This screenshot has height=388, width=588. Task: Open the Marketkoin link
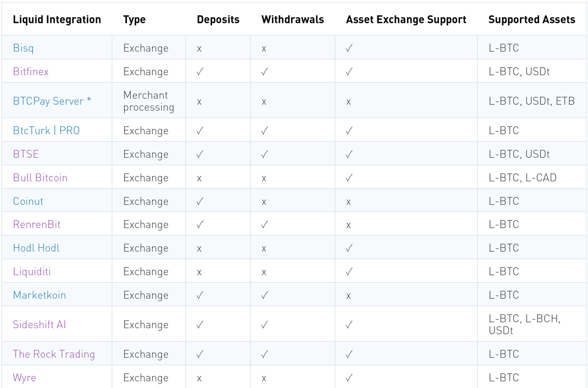(40, 295)
